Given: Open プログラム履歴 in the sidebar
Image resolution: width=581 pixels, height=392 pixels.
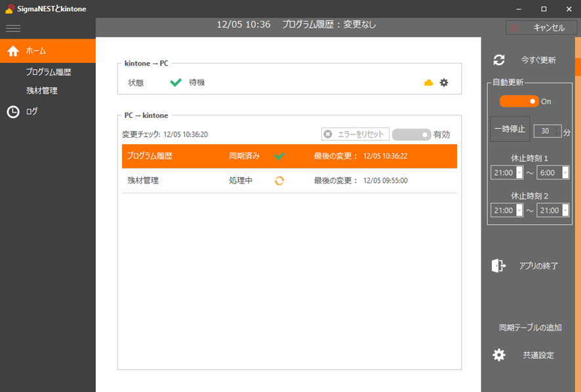Looking at the screenshot, I should point(49,72).
